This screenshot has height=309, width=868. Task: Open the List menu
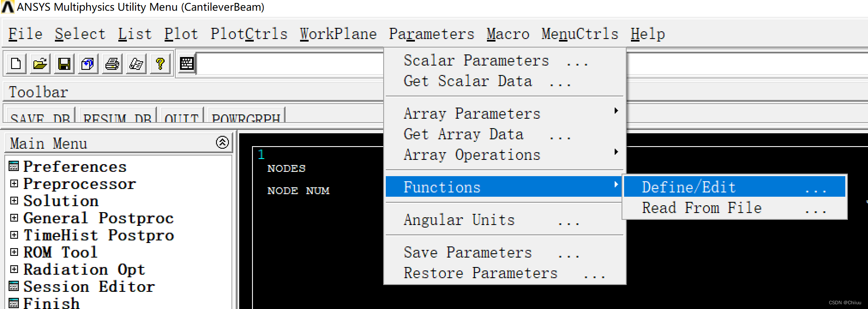pos(135,34)
